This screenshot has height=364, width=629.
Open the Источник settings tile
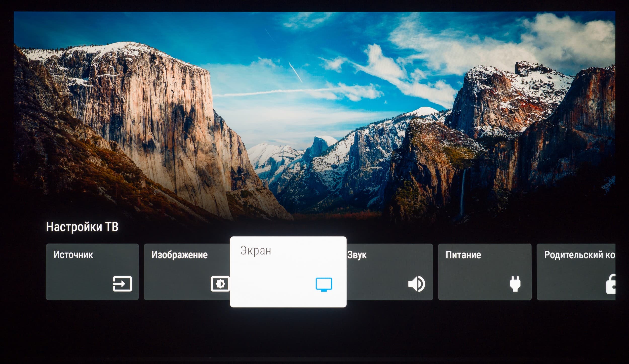[x=92, y=271]
